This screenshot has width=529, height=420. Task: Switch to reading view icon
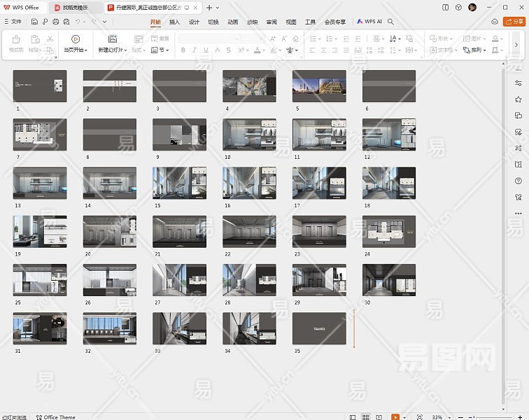pyautogui.click(x=379, y=416)
